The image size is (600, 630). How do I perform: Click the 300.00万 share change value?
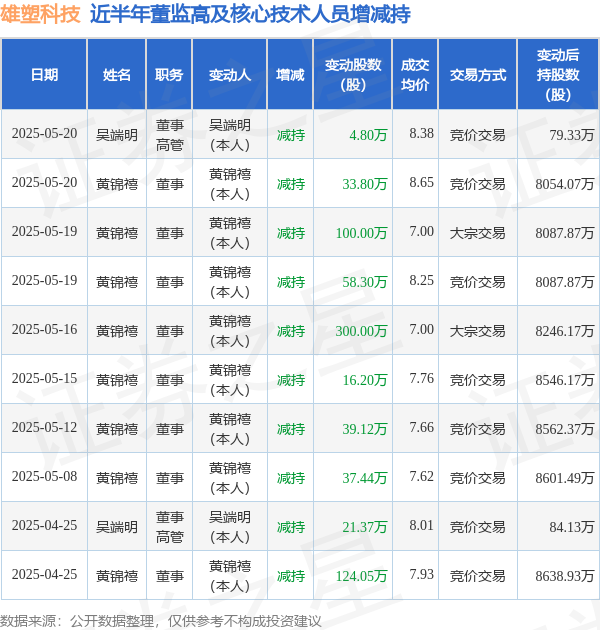361,331
